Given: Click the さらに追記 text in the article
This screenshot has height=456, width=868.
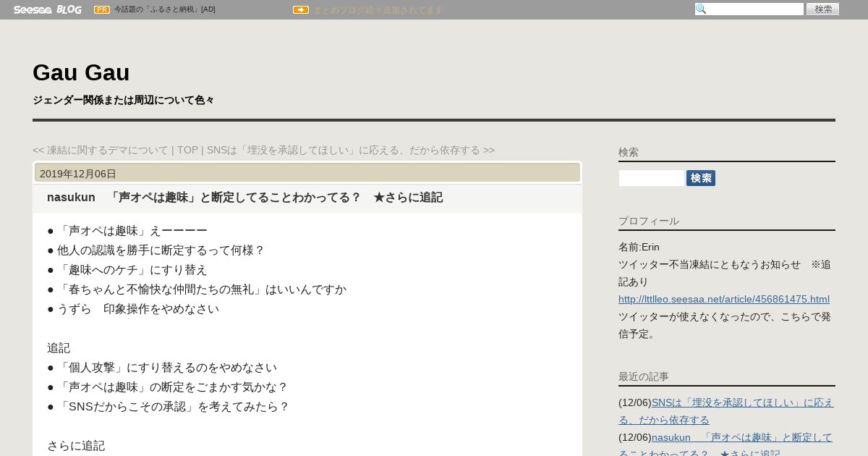Looking at the screenshot, I should [76, 446].
